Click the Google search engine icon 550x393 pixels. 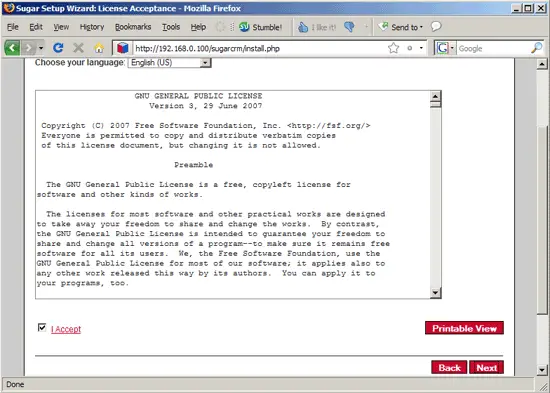(x=442, y=48)
